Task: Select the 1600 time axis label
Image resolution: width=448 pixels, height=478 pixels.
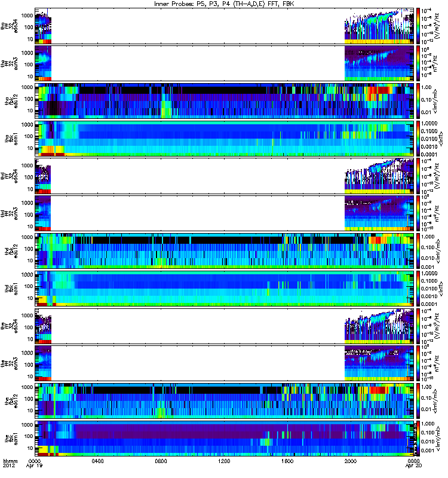Action: 287,461
